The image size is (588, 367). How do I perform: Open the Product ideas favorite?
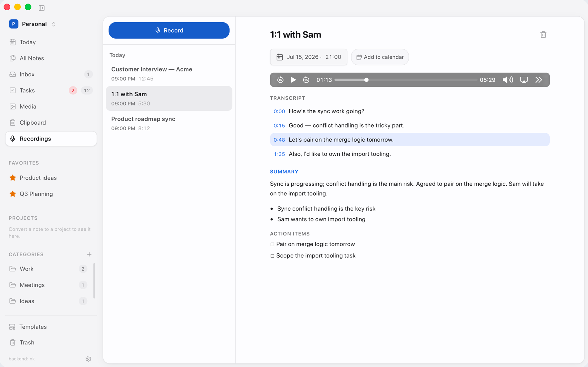pyautogui.click(x=51, y=178)
